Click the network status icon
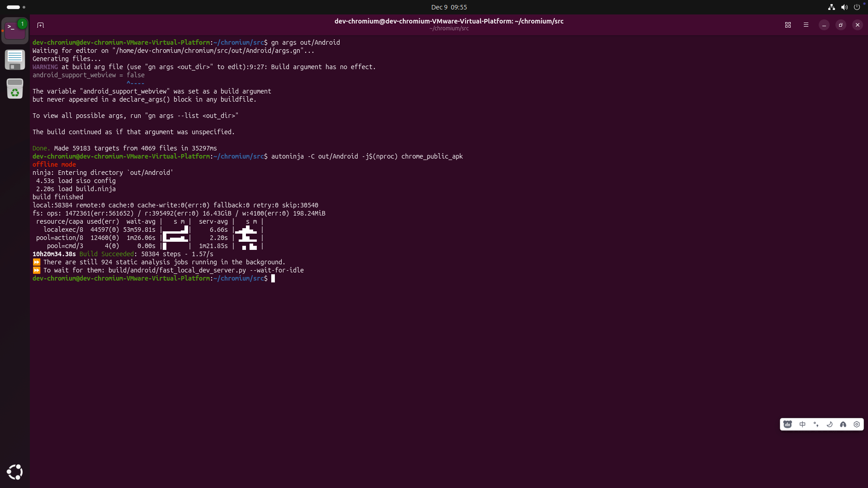Screen dimensions: 868x488 click(x=831, y=7)
